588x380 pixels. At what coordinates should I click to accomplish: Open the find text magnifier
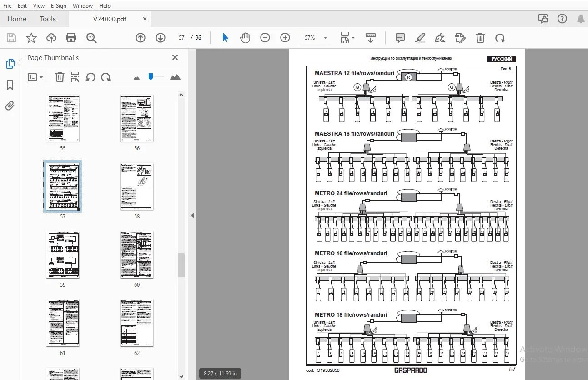[91, 38]
